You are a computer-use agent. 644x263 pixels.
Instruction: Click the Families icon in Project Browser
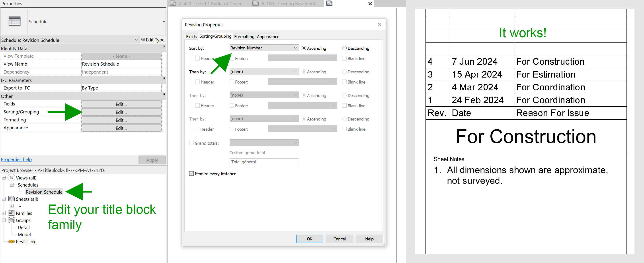(x=12, y=213)
